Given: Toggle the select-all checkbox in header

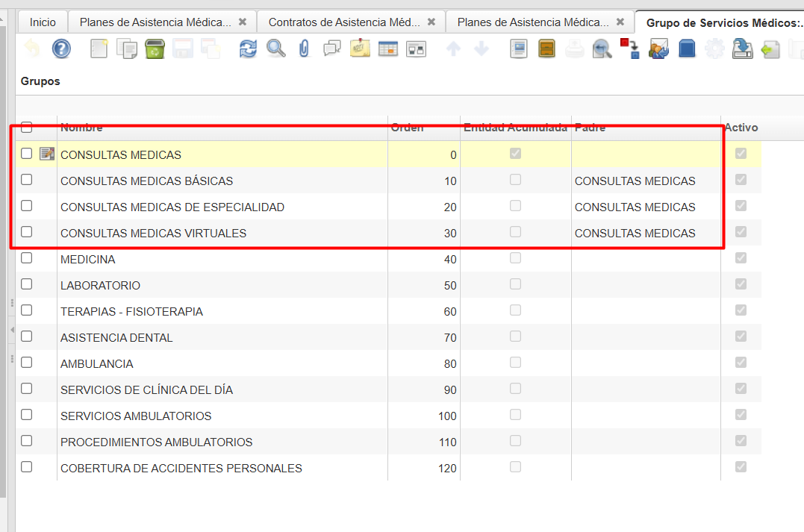Looking at the screenshot, I should click(x=27, y=127).
